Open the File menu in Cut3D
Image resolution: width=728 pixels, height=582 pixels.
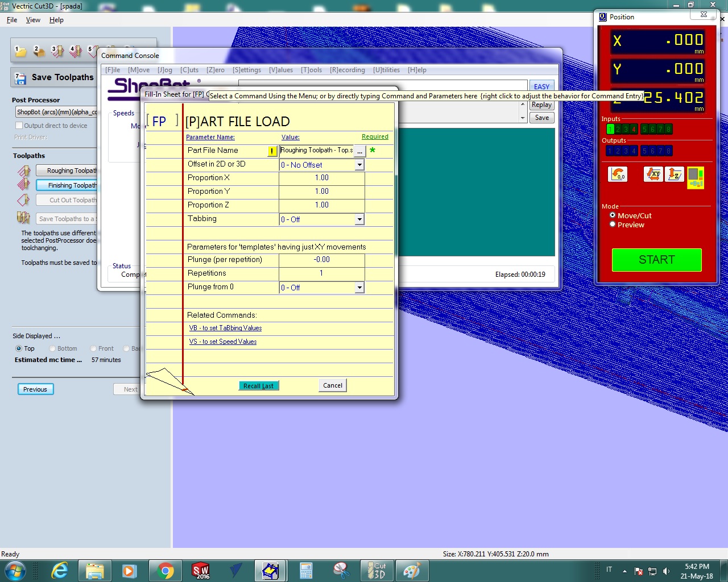[12, 20]
